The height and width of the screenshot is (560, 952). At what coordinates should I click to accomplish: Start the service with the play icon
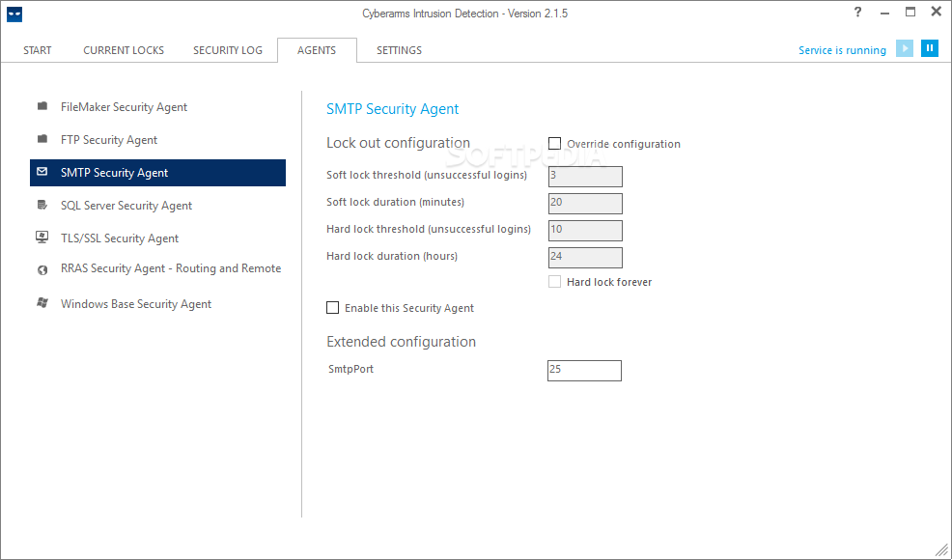click(905, 48)
